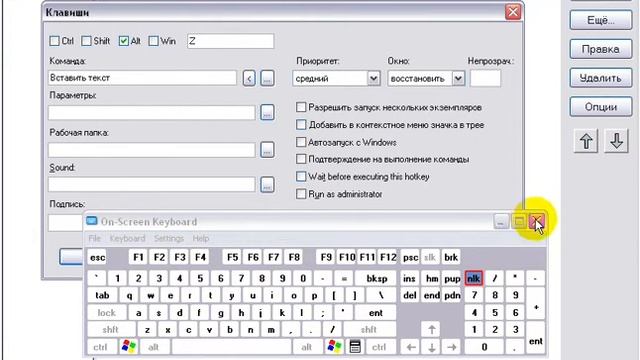
Task: Enable the Shift modifier checkbox
Action: coord(86,41)
